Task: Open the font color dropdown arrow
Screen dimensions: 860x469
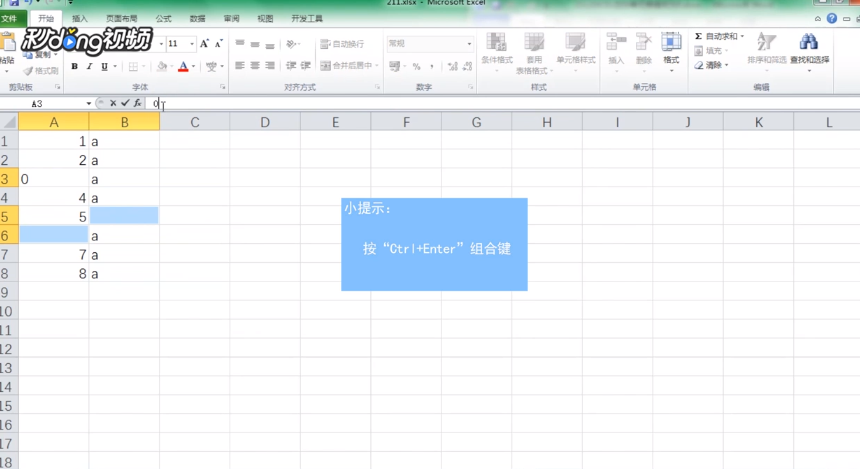Action: click(194, 66)
